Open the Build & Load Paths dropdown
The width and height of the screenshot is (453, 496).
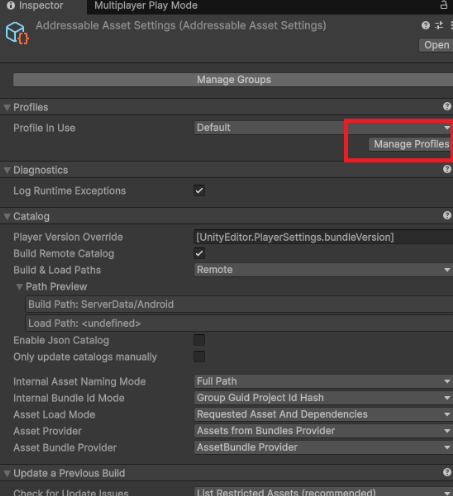(323, 270)
